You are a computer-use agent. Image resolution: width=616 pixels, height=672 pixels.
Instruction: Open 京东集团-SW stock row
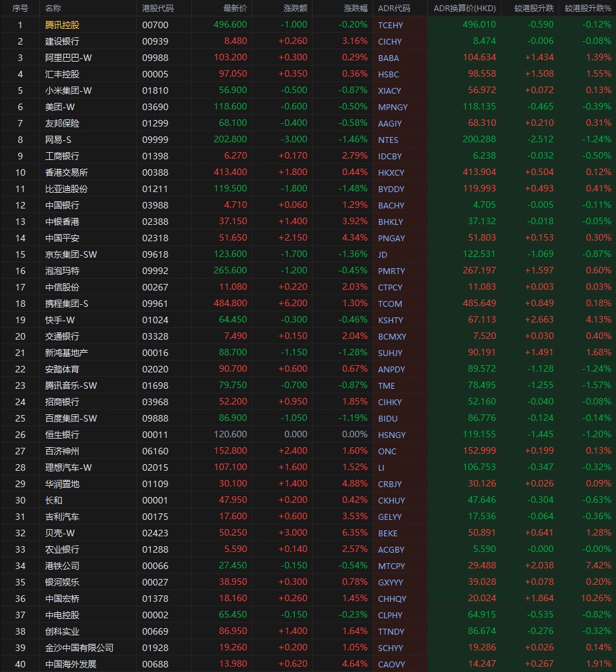[x=308, y=254]
